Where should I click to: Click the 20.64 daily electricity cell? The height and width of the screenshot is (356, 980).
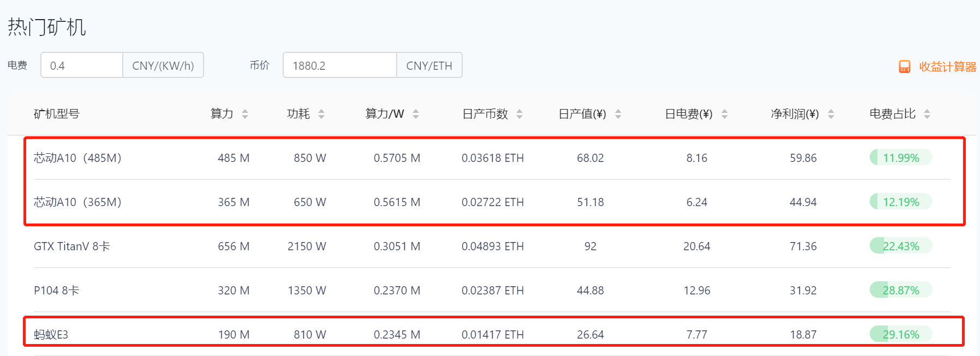click(697, 246)
